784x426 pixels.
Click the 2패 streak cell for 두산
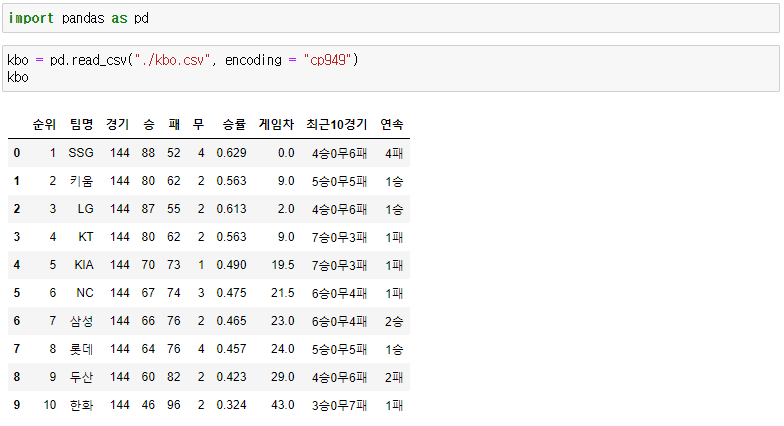pos(394,376)
